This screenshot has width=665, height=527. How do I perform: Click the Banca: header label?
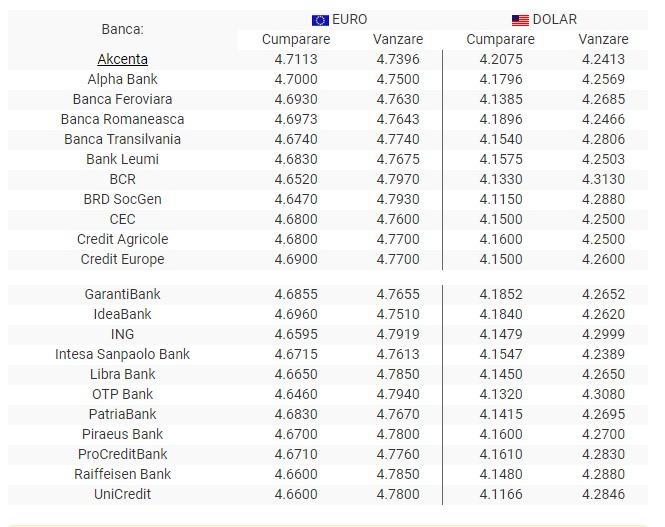tap(123, 29)
